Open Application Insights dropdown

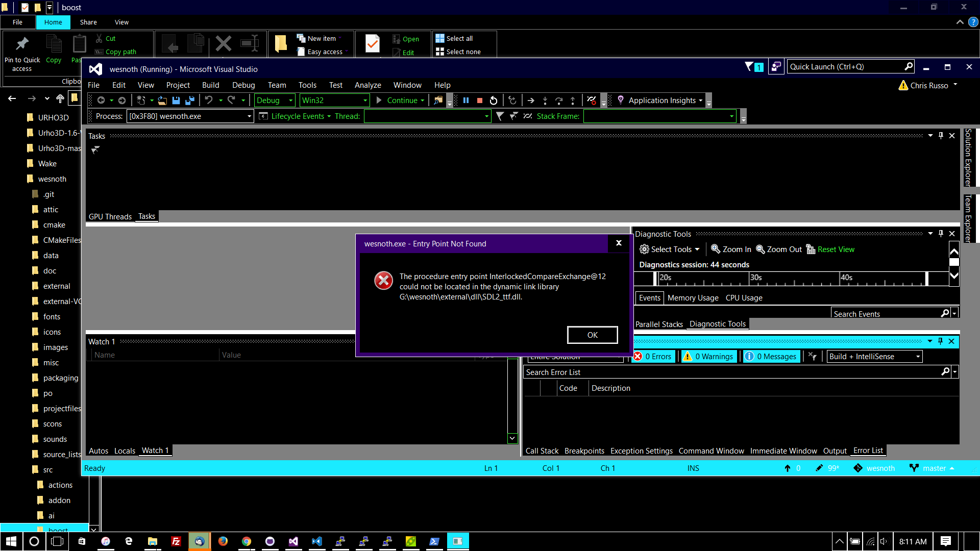660,101
